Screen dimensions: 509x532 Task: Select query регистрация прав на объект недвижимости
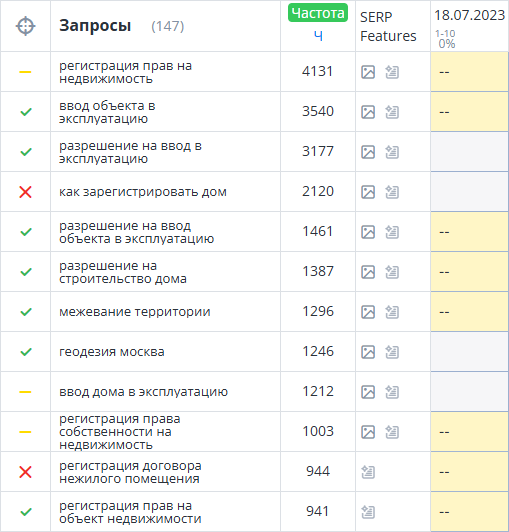coord(130,512)
